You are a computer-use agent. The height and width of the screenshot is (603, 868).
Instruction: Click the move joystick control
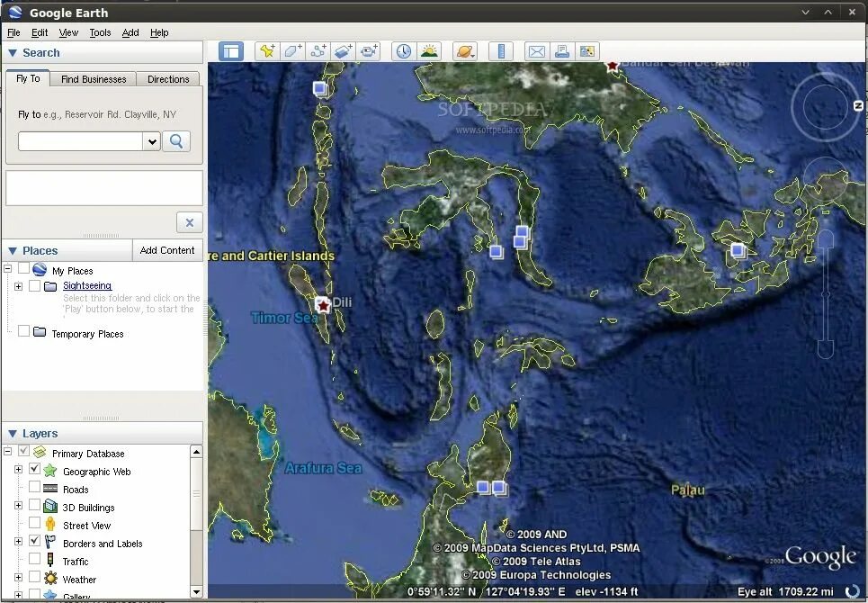pos(826,179)
